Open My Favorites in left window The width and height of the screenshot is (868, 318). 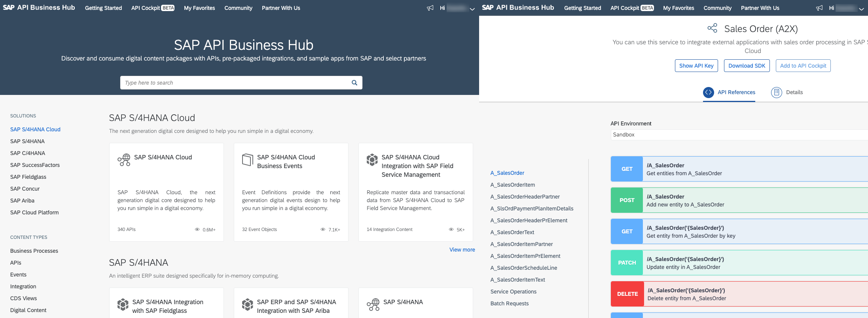click(x=199, y=8)
